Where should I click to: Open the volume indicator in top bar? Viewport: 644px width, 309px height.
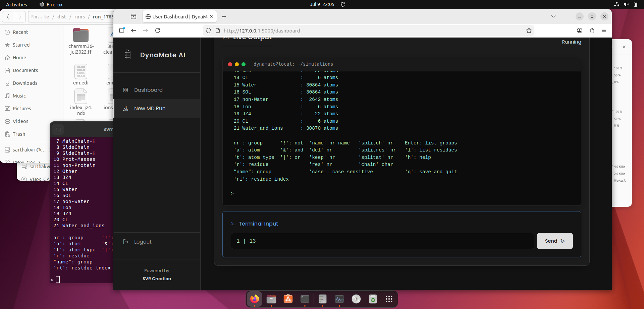pyautogui.click(x=626, y=4)
